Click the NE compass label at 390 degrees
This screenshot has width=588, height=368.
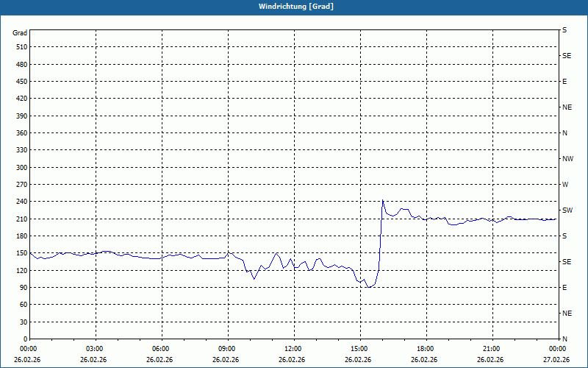pyautogui.click(x=567, y=107)
